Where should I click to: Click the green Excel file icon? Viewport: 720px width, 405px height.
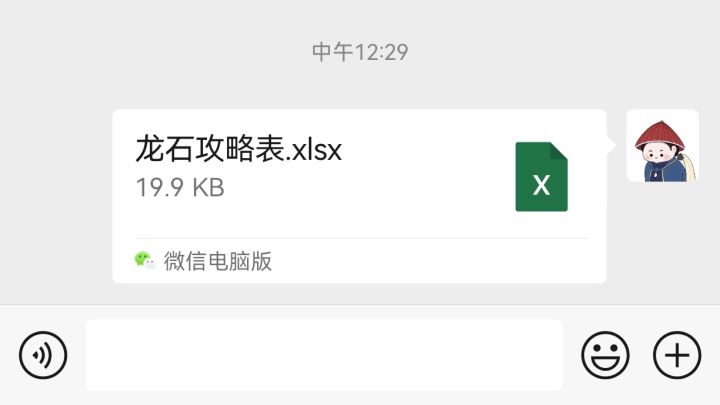click(541, 177)
